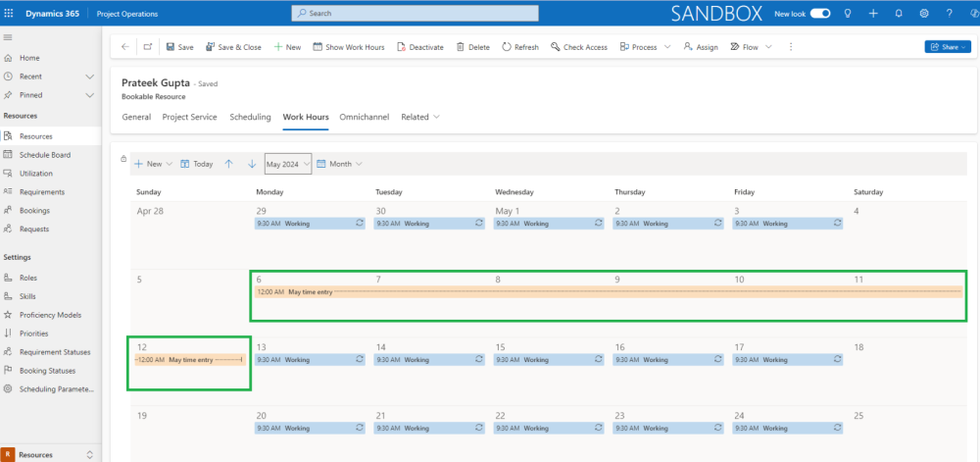The image size is (980, 462).
Task: Switch to the Project Service tab
Action: 189,117
